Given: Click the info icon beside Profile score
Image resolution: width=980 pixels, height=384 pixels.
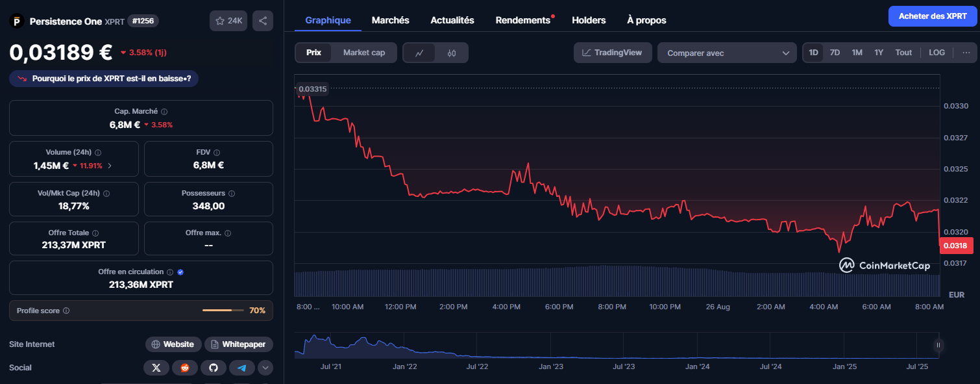Looking at the screenshot, I should 66,311.
